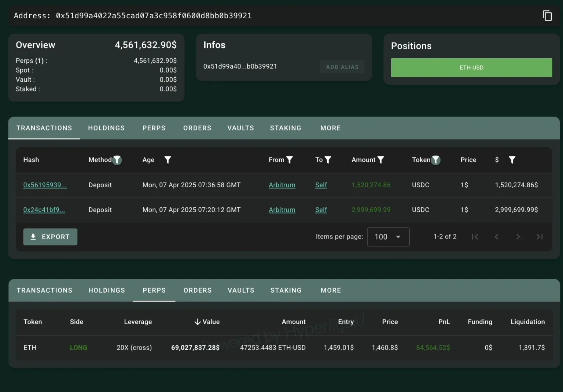
Task: Open the Method column filter
Action: click(117, 160)
